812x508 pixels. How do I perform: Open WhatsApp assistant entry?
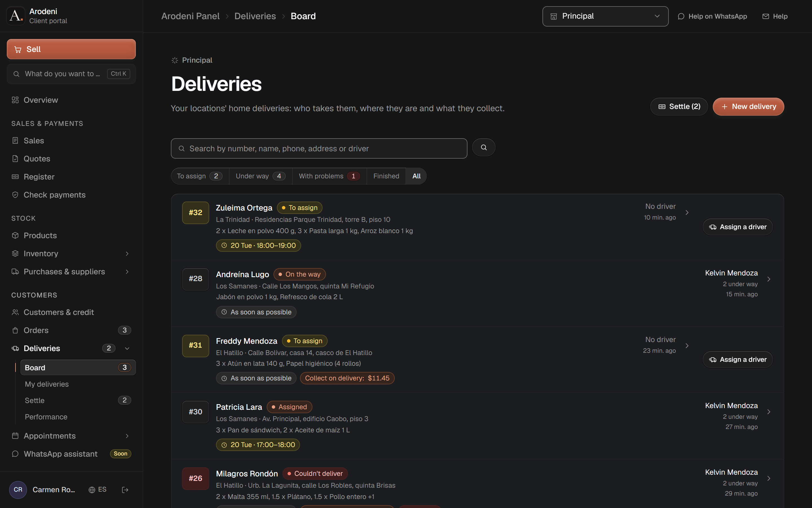pyautogui.click(x=71, y=454)
